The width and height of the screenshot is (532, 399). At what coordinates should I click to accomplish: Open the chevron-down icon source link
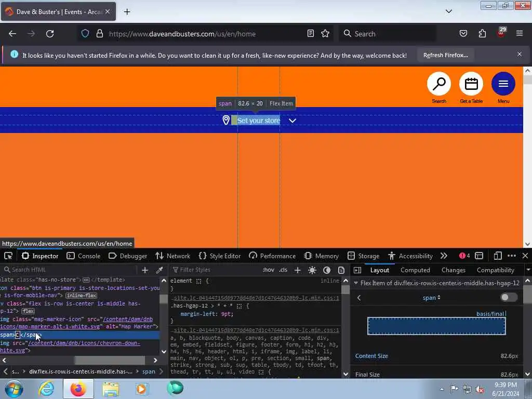coord(84,343)
